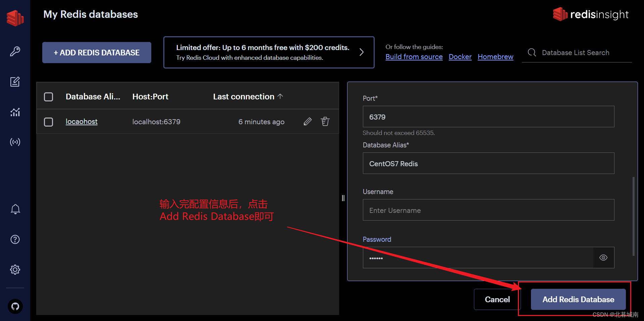Click the Limited offer banner text
The height and width of the screenshot is (321, 644).
click(263, 52)
